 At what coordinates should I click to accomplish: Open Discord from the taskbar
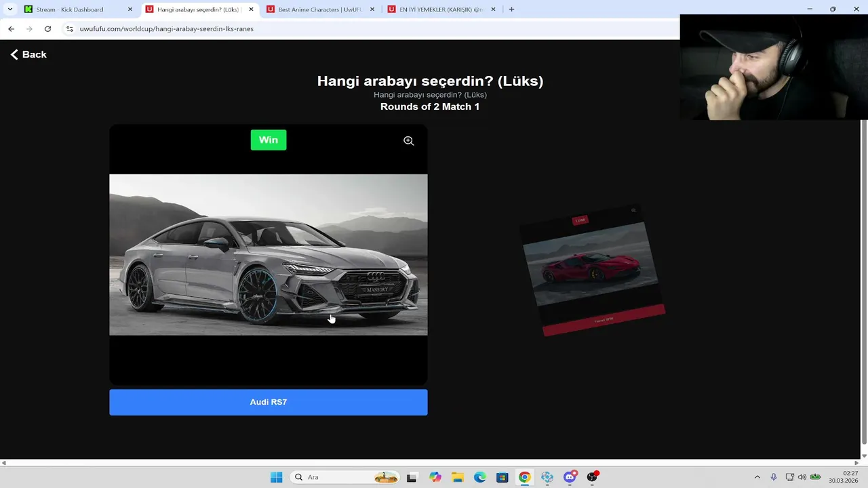570,477
